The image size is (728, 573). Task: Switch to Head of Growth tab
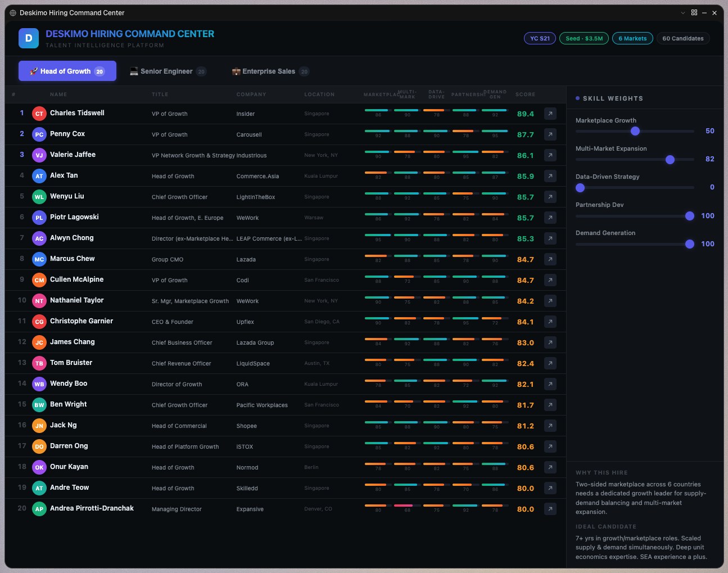(67, 71)
